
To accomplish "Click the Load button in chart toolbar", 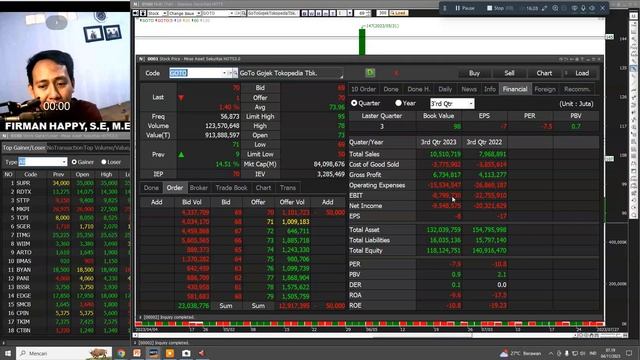I will coord(398,13).
